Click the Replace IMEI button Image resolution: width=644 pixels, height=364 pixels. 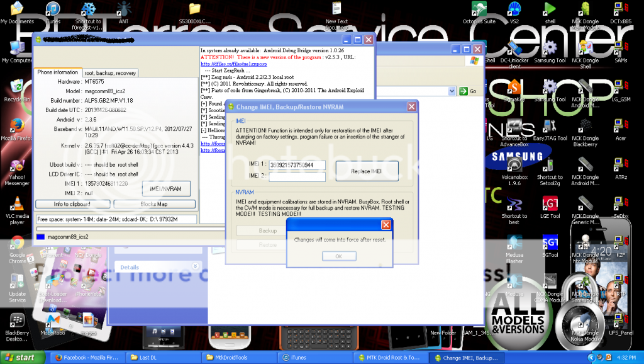pos(367,171)
